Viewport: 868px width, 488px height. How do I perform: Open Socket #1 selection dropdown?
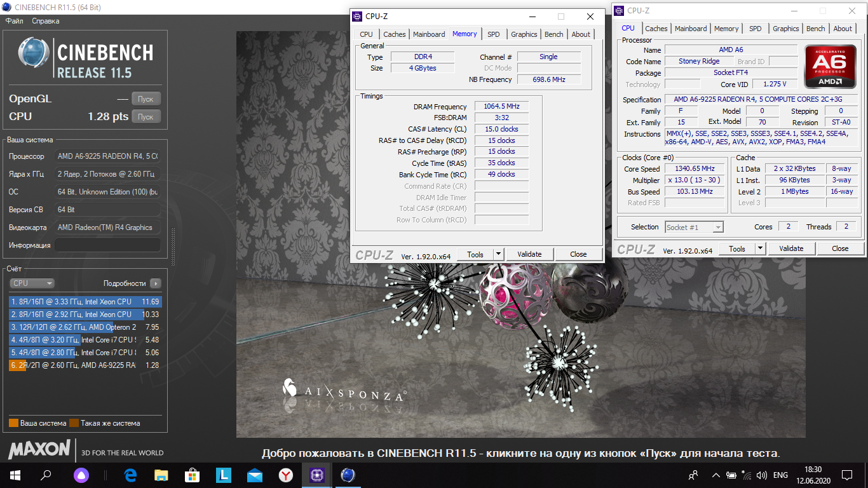[694, 227]
